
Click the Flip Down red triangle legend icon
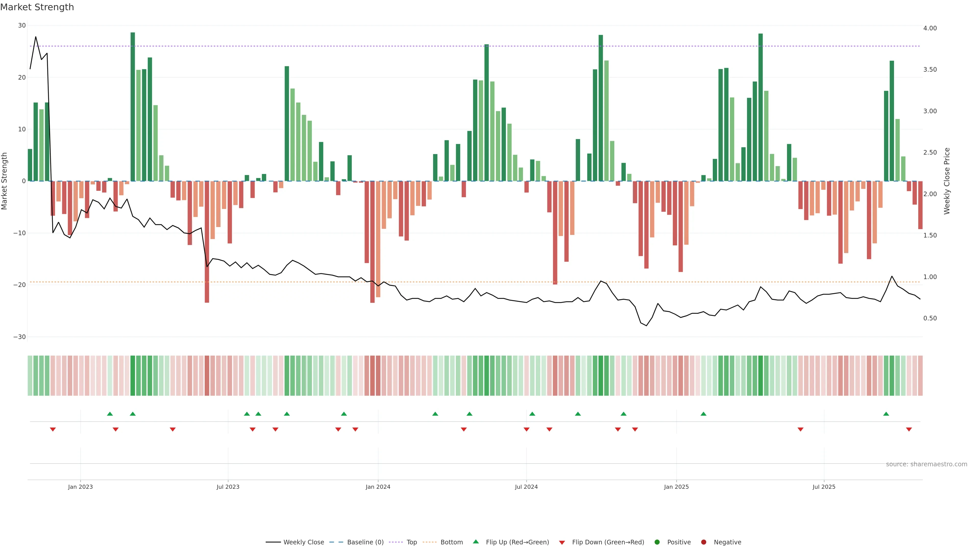point(562,543)
